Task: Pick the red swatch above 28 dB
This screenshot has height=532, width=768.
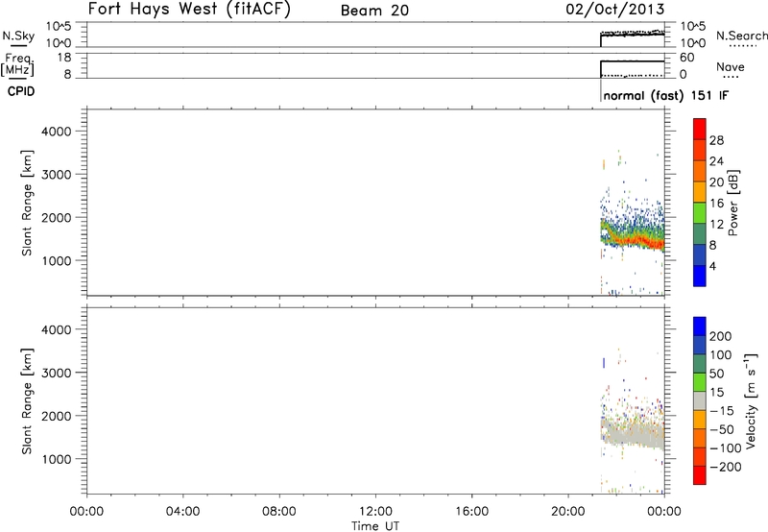Action: [x=700, y=130]
